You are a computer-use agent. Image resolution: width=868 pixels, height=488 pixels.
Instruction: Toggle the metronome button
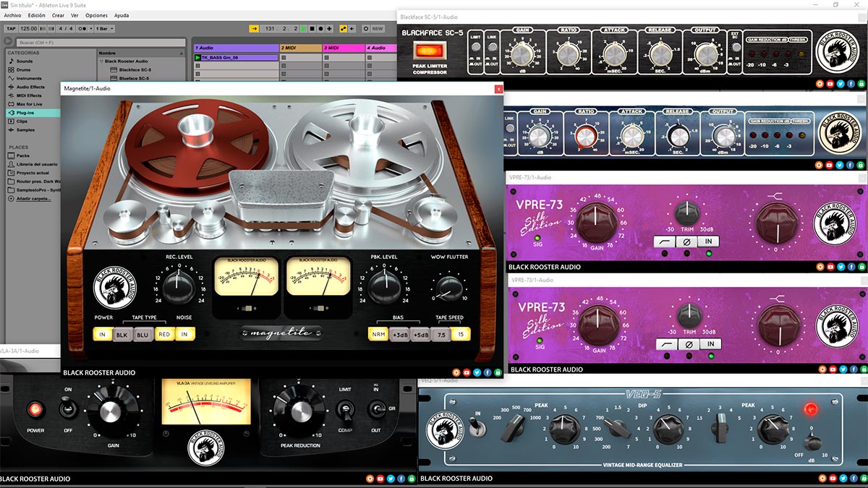coord(82,28)
